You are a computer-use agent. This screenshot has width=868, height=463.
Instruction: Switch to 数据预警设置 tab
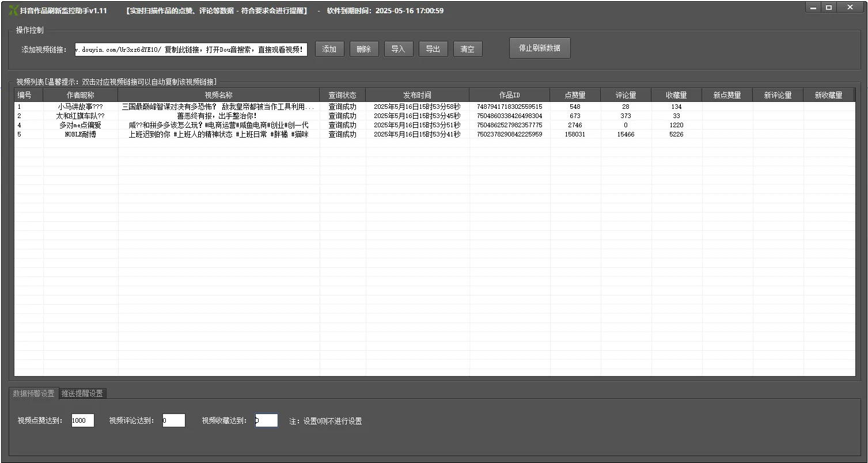(34, 393)
